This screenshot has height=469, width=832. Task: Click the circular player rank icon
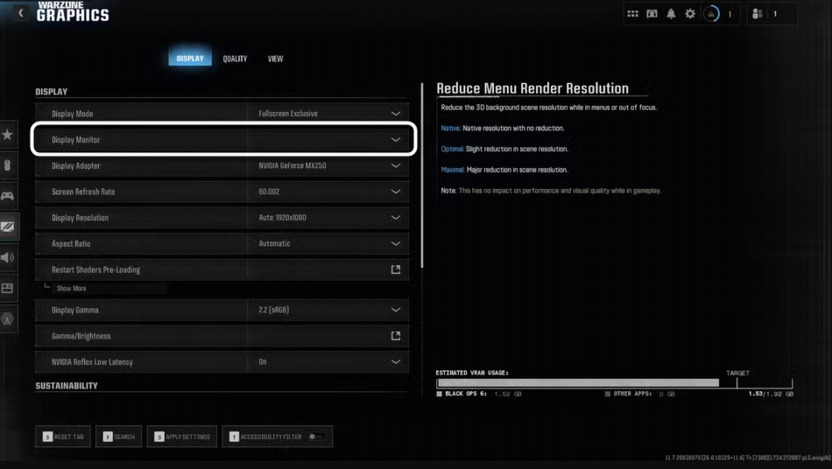(x=711, y=14)
